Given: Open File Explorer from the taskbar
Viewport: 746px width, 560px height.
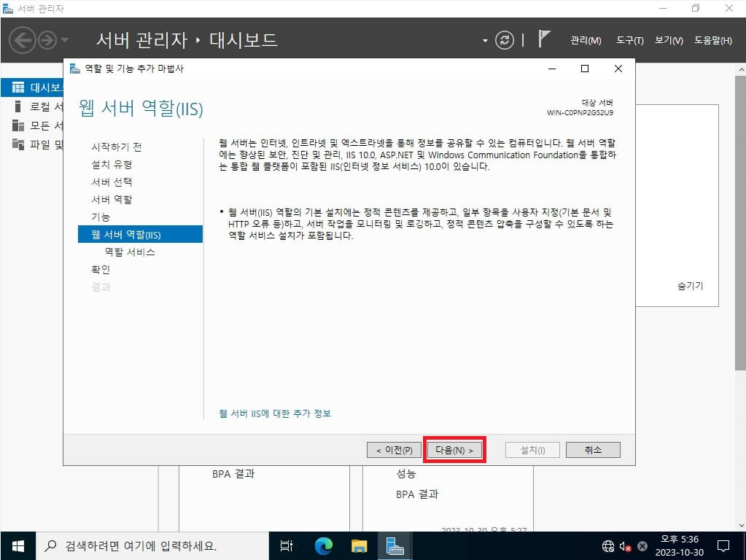Looking at the screenshot, I should click(x=360, y=546).
